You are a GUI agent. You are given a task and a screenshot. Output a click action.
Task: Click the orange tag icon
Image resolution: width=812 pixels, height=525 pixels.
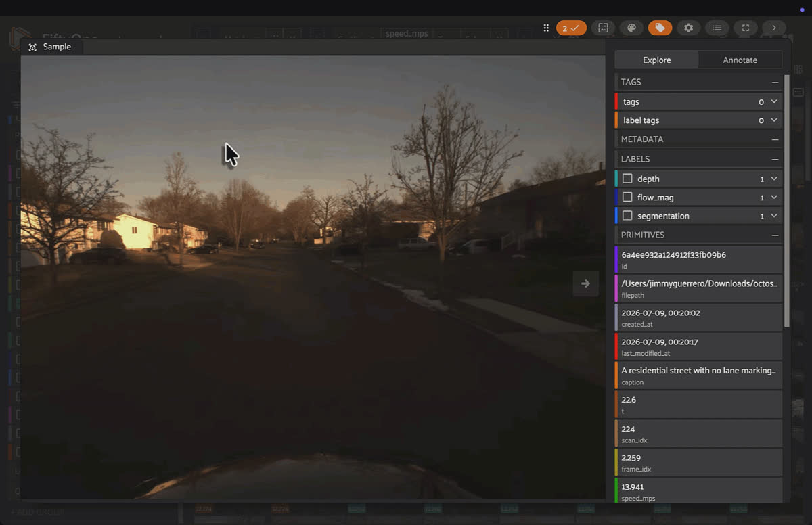[x=660, y=28]
